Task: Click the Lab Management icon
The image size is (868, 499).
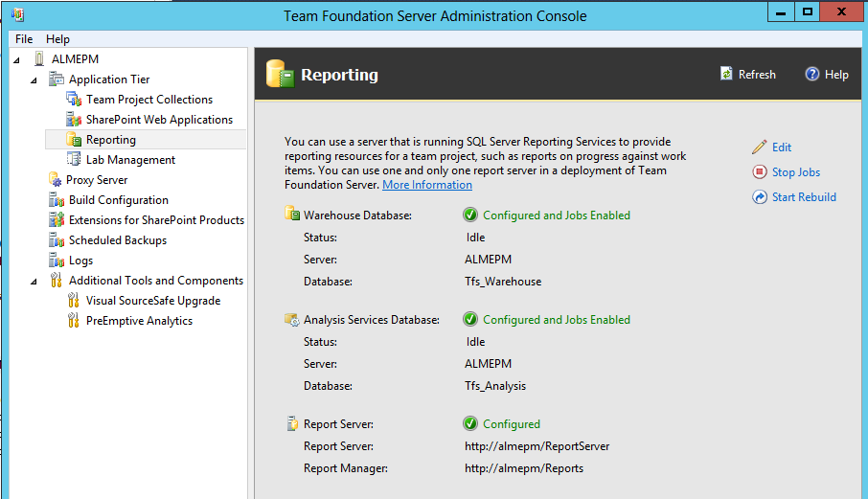Action: pos(74,159)
